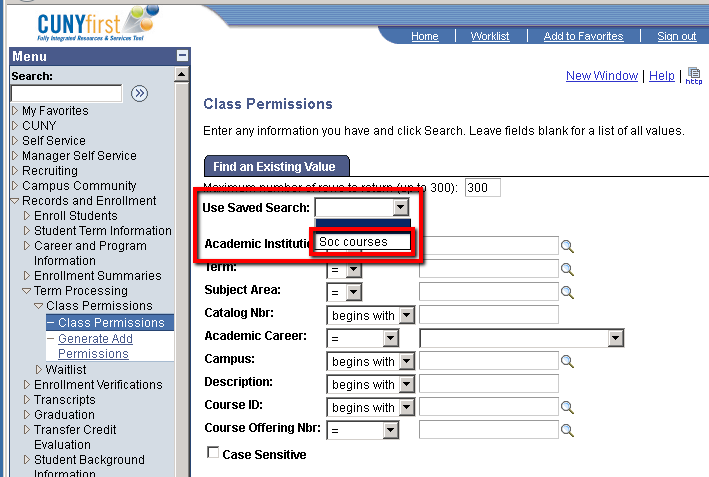Screen dimensions: 709x477
Task: Collapse the Menu panel with minus icon
Action: point(181,57)
